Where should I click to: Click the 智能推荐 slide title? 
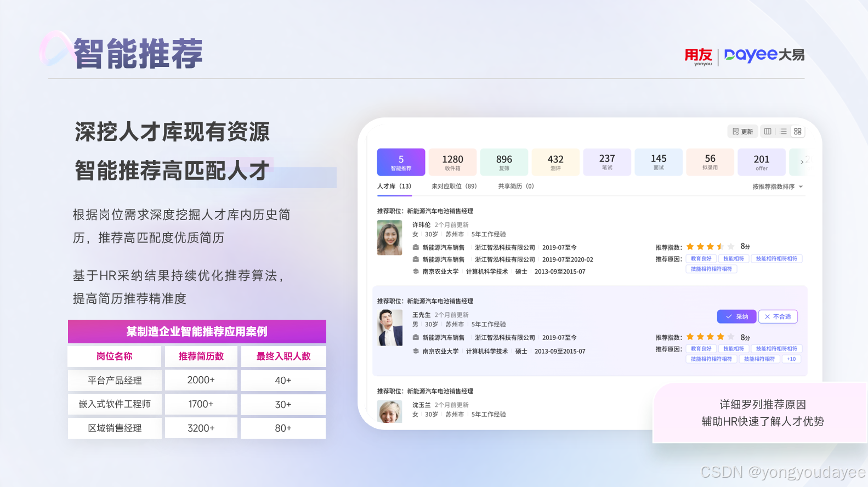pyautogui.click(x=138, y=54)
